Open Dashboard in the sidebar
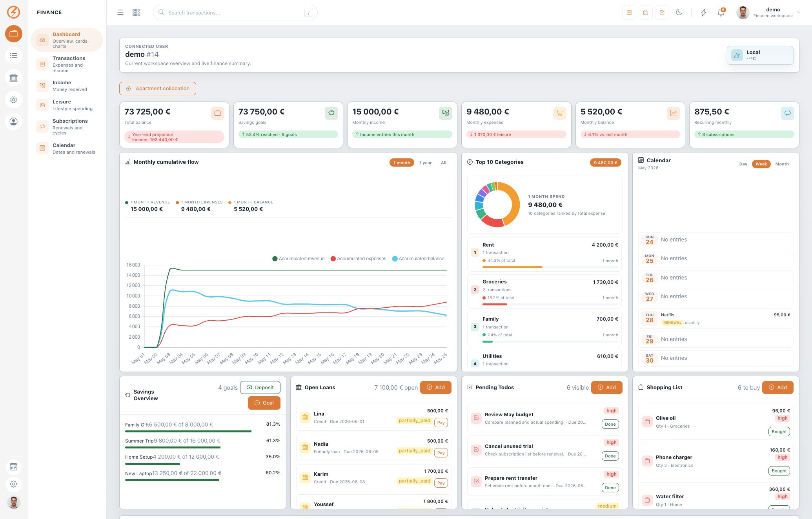812x519 pixels. [67, 40]
